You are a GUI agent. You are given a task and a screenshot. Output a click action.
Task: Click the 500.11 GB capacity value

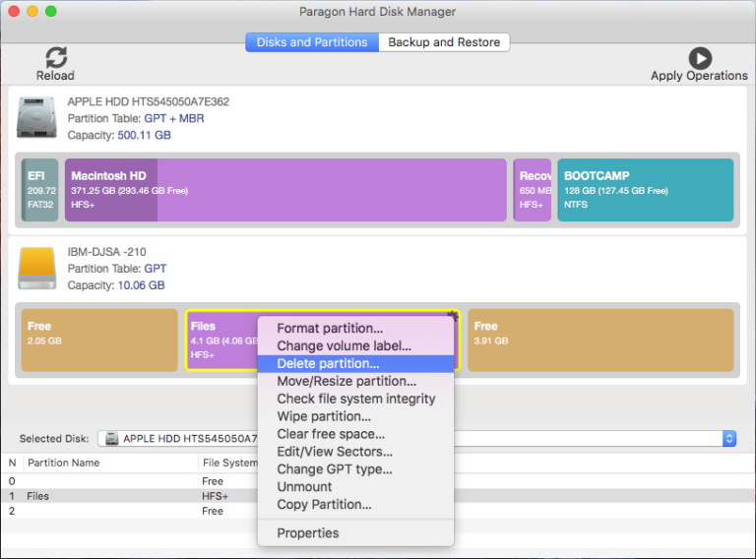click(144, 135)
